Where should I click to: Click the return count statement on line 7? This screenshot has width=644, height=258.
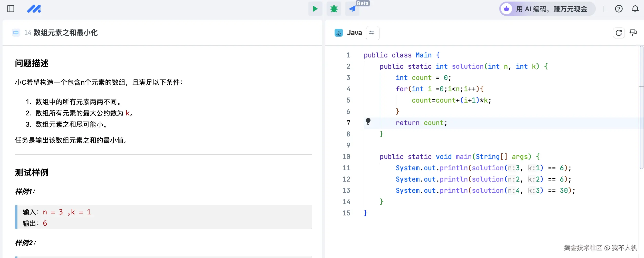point(421,123)
